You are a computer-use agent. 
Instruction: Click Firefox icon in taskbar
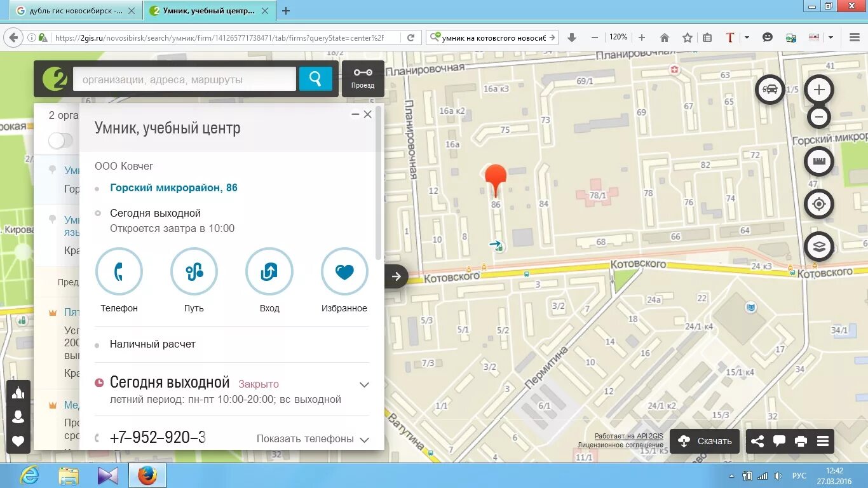point(147,475)
